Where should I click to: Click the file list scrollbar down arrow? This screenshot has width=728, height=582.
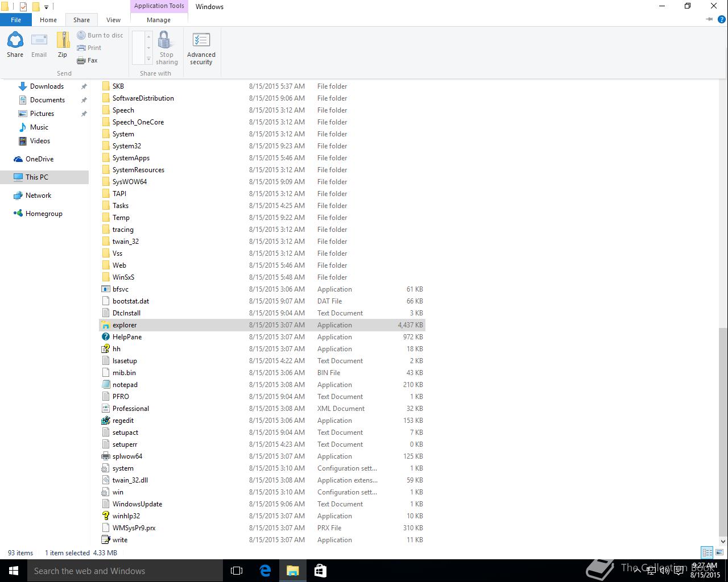click(x=723, y=541)
